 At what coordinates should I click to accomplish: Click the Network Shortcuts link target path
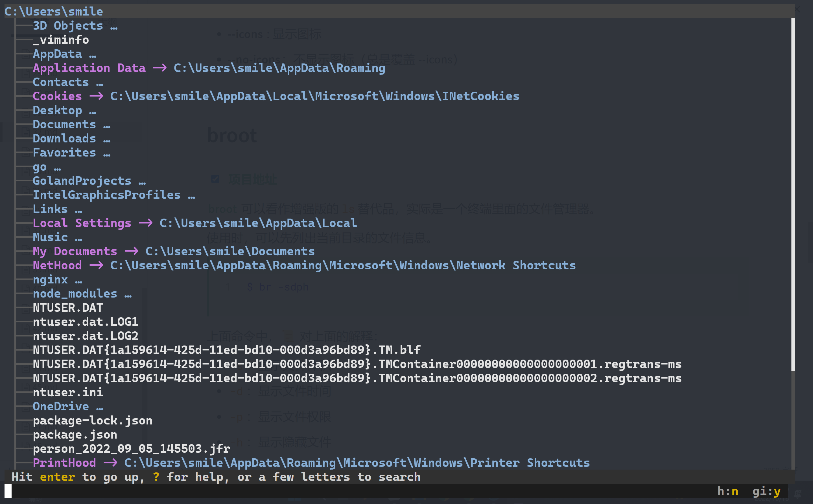[343, 265]
